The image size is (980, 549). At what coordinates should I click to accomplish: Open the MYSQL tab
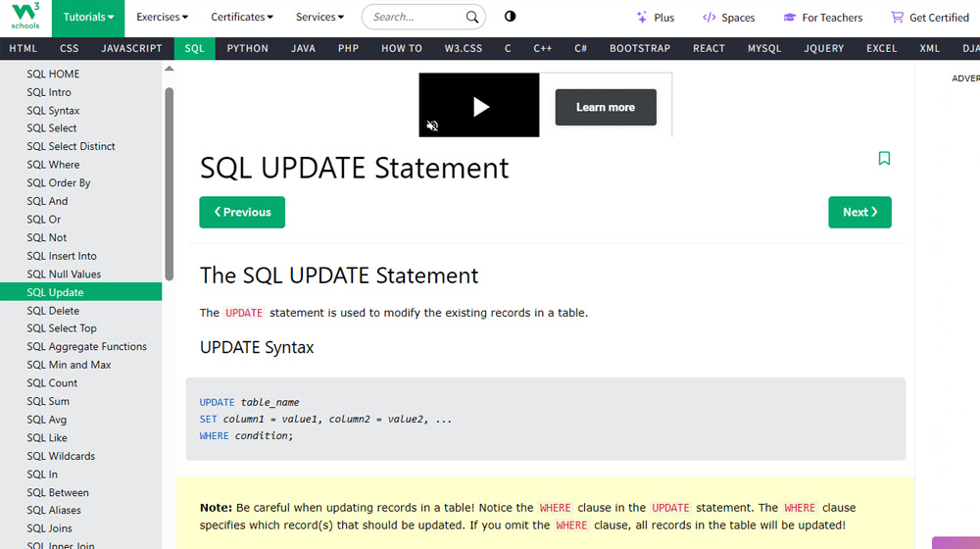point(764,48)
